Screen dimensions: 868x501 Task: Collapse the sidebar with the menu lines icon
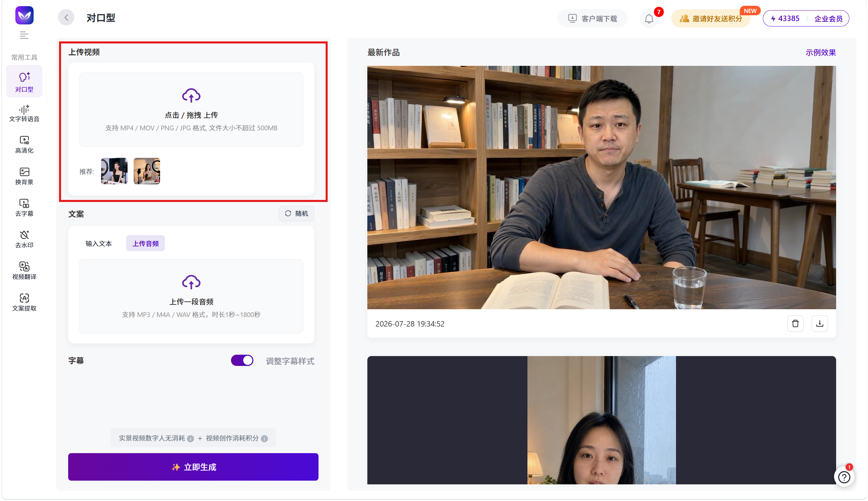(24, 35)
